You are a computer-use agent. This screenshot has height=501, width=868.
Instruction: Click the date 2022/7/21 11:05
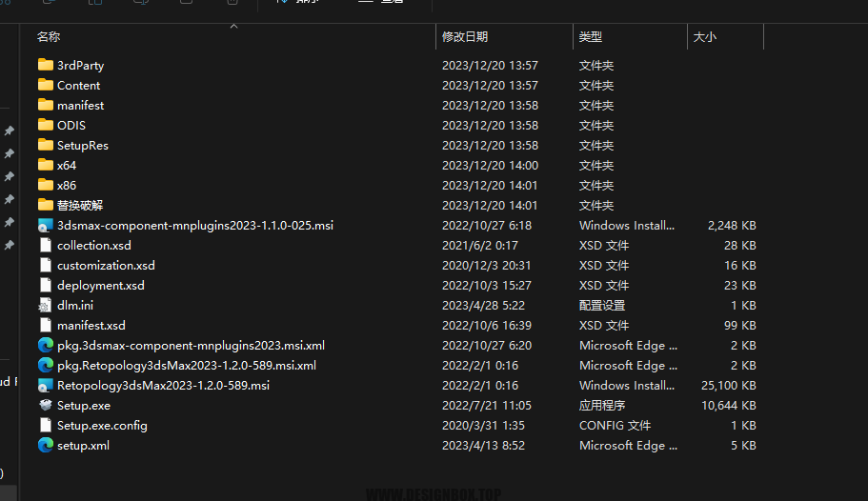click(x=487, y=405)
